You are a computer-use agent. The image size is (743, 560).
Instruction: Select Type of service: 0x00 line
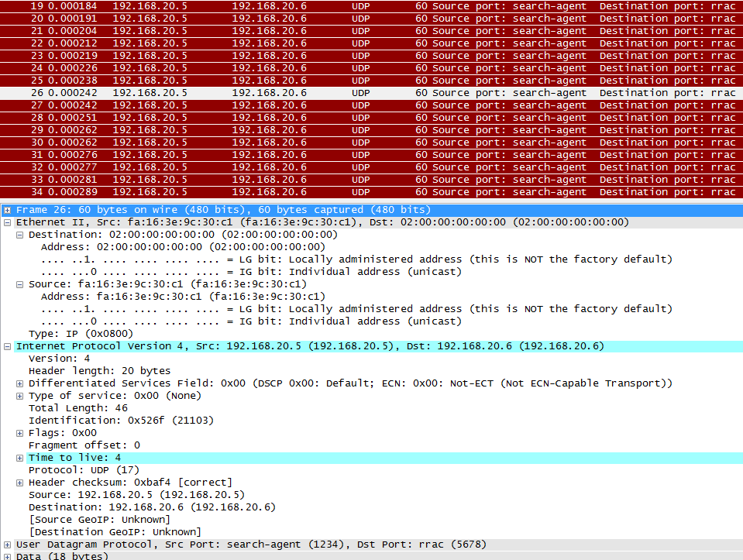115,396
